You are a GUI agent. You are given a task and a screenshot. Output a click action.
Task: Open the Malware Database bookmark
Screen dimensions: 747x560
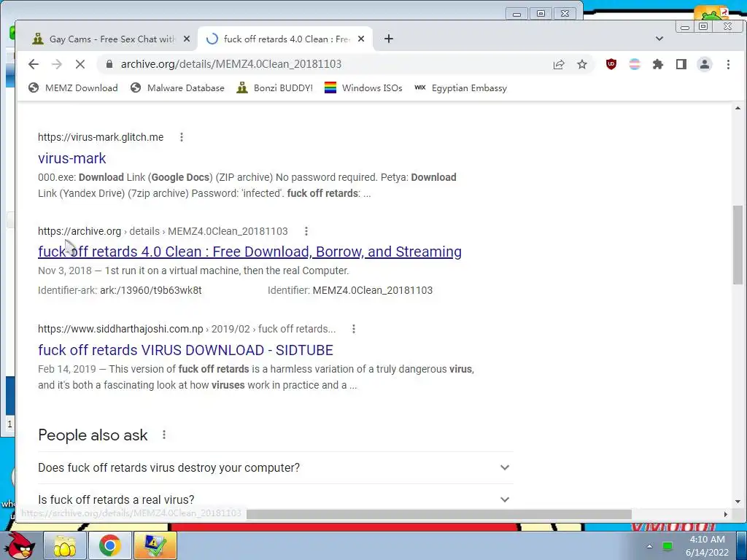coord(177,88)
